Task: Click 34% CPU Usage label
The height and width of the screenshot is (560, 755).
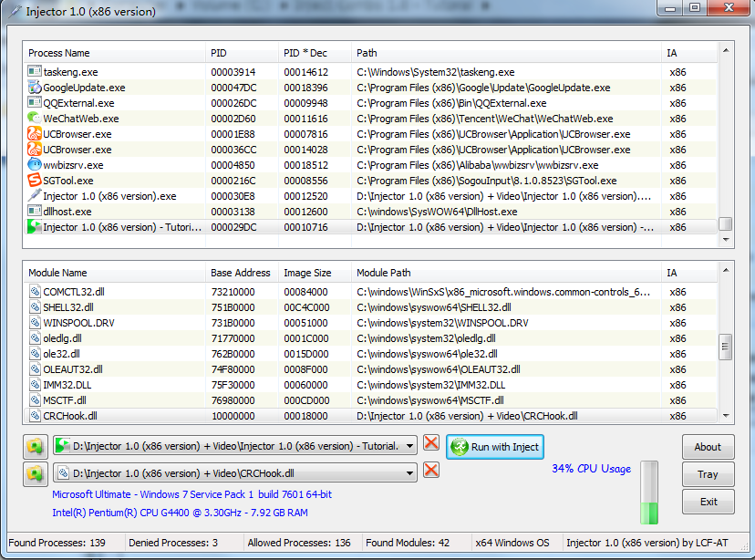Action: pos(591,469)
